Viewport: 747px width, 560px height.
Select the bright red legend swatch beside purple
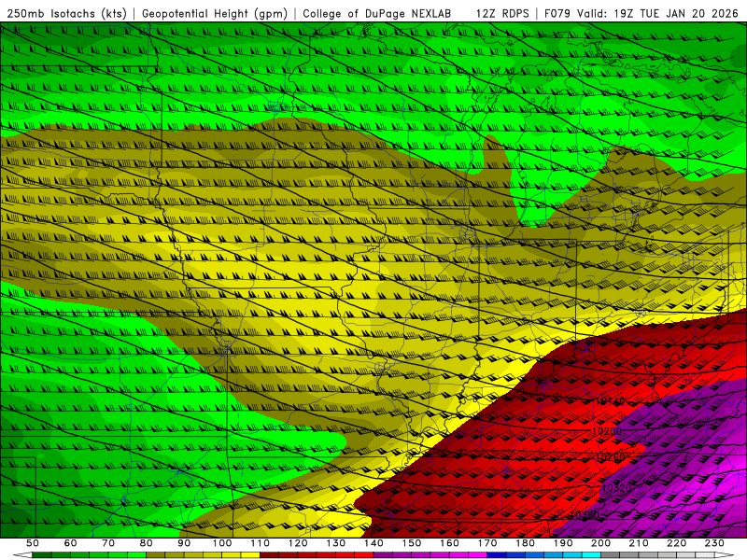pos(364,555)
